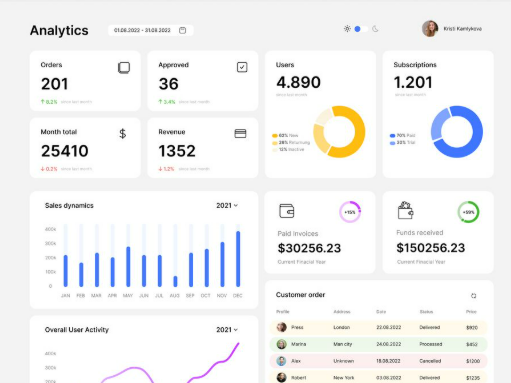Click Marina's avatar in order table
This screenshot has width=511, height=383.
(x=282, y=344)
